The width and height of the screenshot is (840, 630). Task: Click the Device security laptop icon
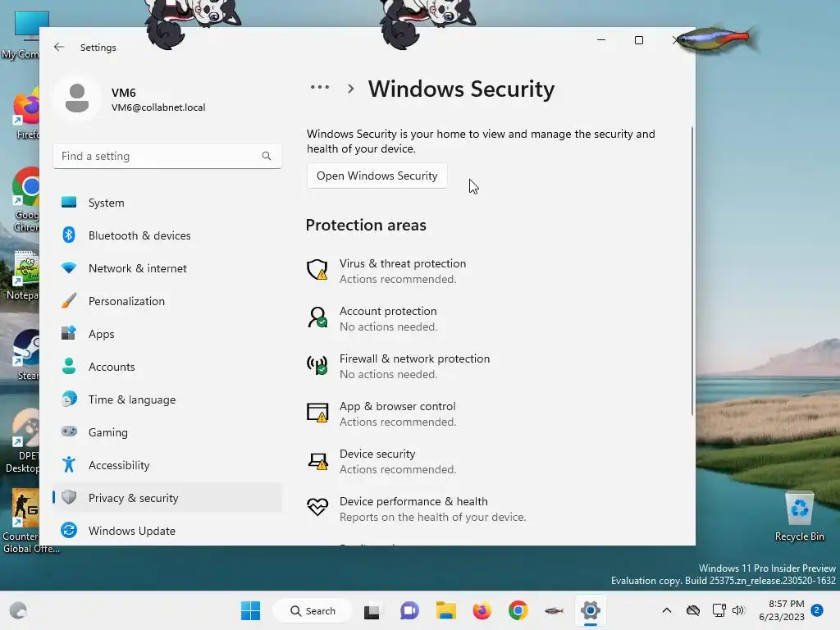tap(317, 461)
